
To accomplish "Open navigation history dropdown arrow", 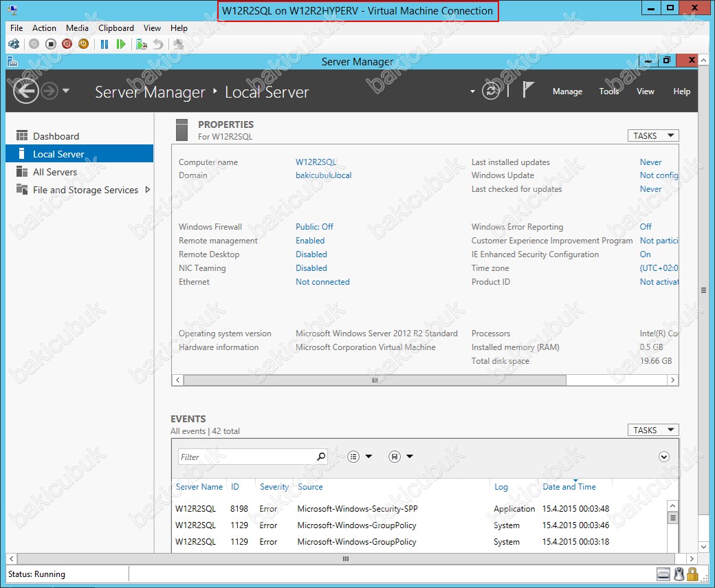I will click(66, 91).
